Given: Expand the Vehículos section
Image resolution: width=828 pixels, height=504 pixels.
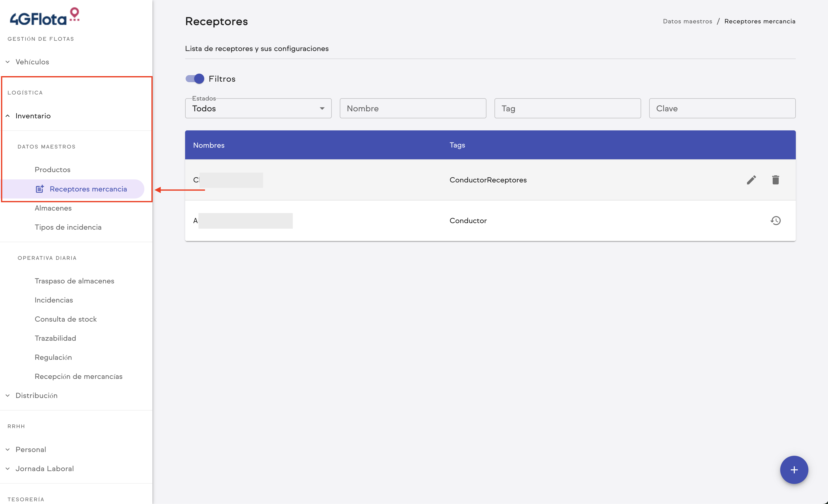Looking at the screenshot, I should (x=32, y=62).
